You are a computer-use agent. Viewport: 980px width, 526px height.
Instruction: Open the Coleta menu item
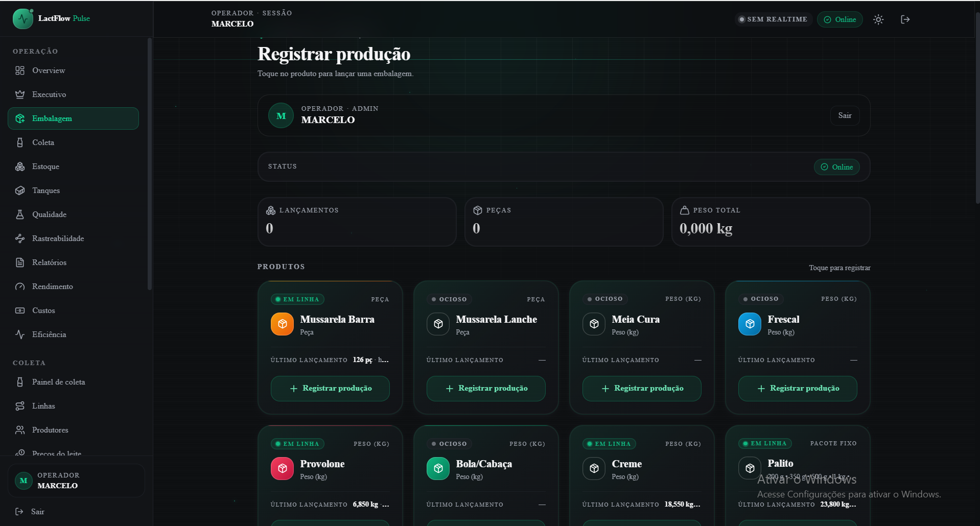click(x=73, y=142)
